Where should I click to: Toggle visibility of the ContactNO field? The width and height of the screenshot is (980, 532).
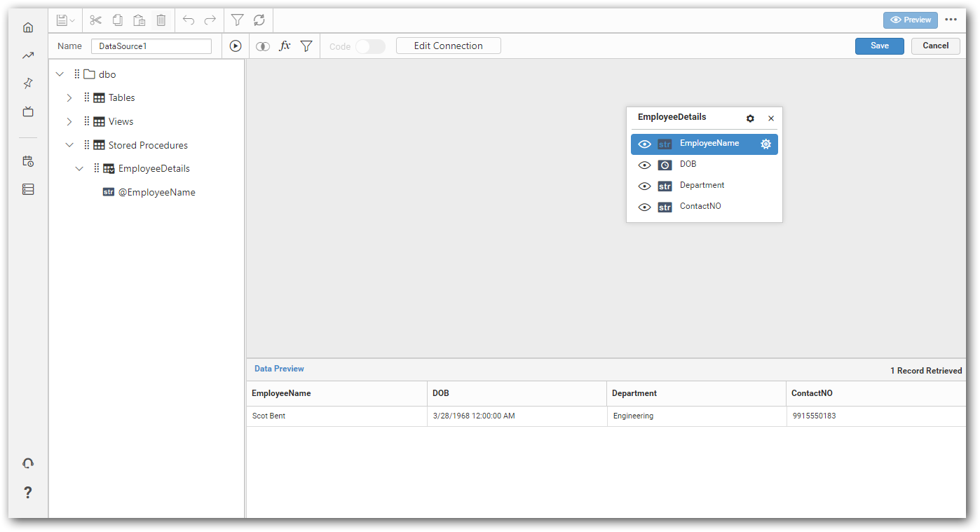[x=644, y=207]
